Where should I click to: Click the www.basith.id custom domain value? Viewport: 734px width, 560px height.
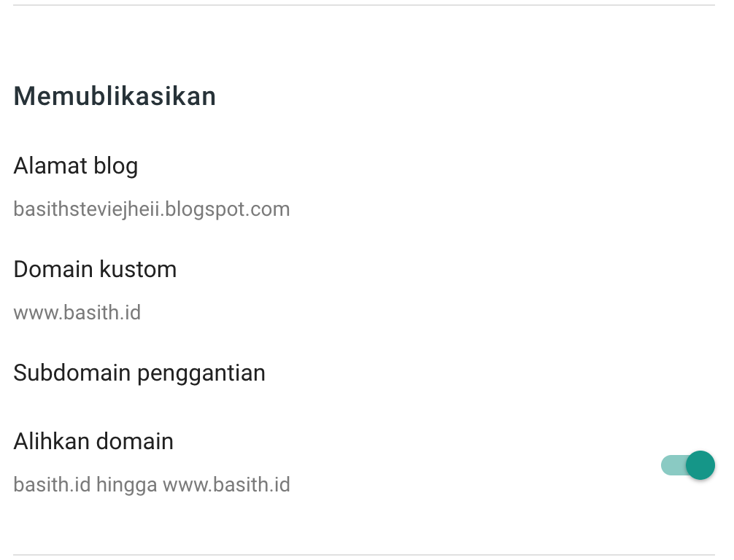(x=77, y=313)
